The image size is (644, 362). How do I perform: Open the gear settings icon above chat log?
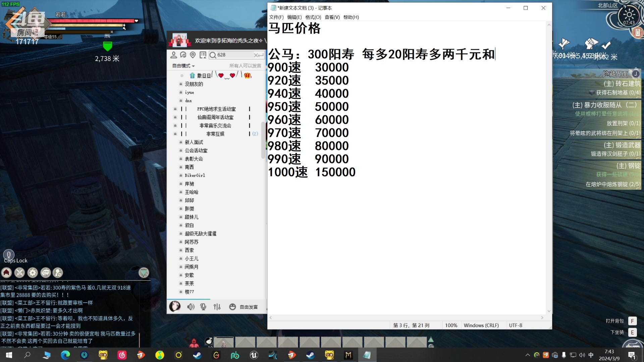point(33,273)
